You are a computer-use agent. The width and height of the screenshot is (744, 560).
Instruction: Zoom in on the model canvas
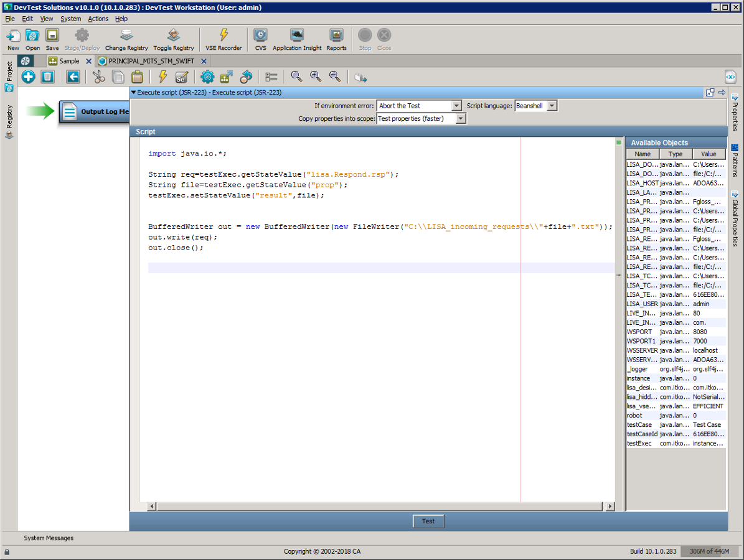[x=316, y=77]
